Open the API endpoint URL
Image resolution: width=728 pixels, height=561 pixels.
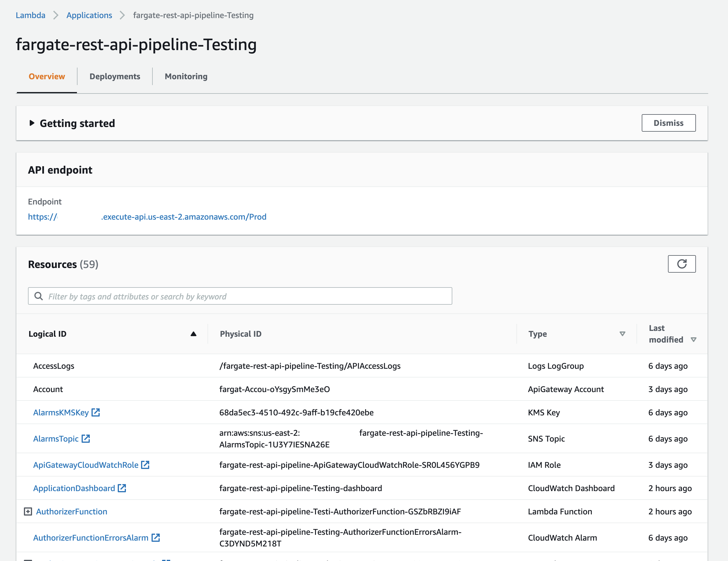tap(147, 217)
